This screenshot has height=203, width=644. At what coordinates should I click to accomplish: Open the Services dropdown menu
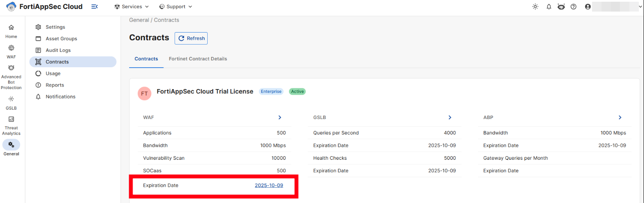(x=132, y=6)
